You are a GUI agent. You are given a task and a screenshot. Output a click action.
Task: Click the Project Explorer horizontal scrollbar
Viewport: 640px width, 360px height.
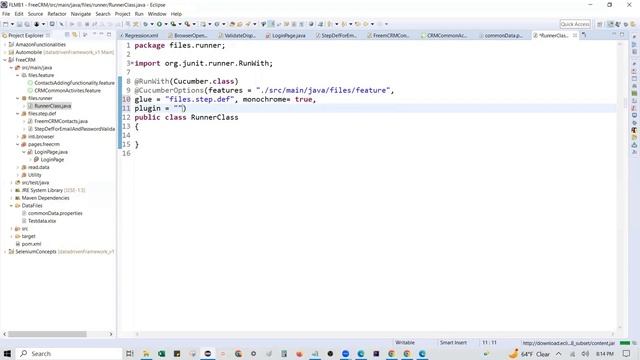pos(47,334)
